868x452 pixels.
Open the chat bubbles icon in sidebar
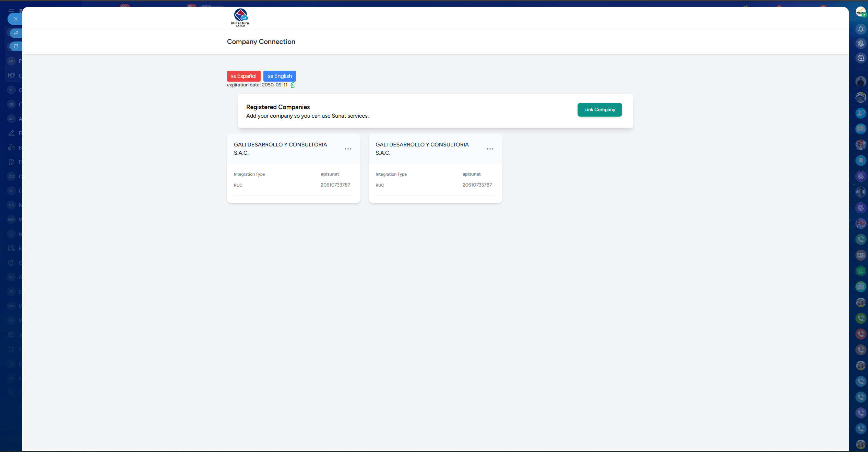click(x=860, y=129)
